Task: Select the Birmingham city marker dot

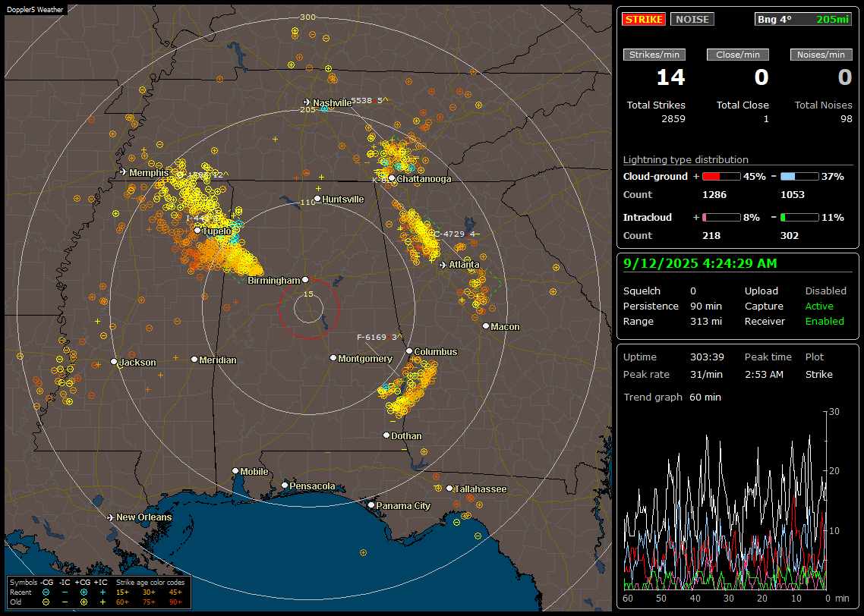Action: (305, 280)
